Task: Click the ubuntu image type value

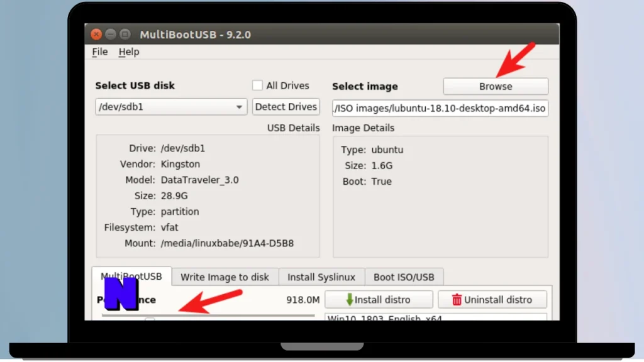Action: (387, 150)
